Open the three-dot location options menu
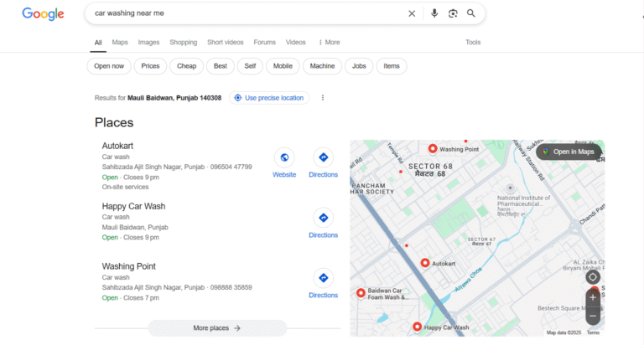644x345 pixels. pos(322,98)
